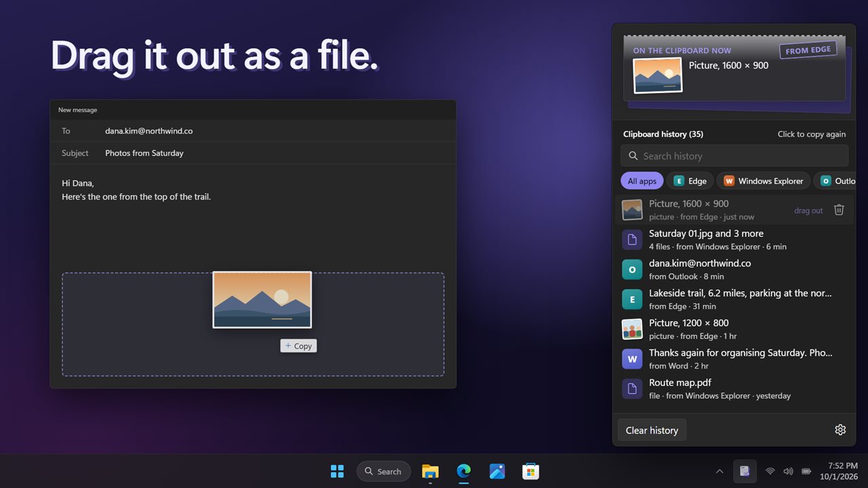The height and width of the screenshot is (488, 868).
Task: Click the drag out link on Picture entry
Action: click(808, 211)
